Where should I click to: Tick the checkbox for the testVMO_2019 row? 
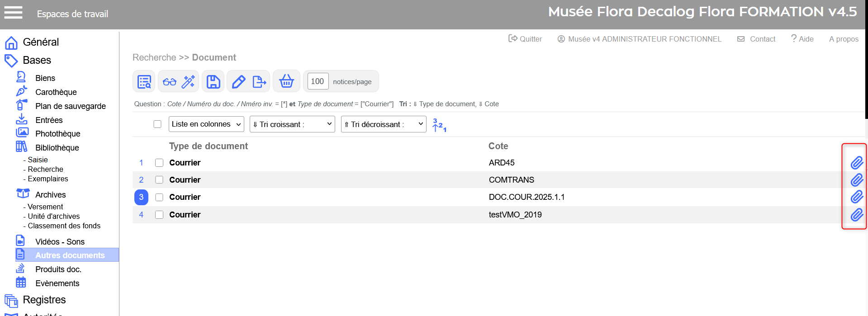pyautogui.click(x=159, y=215)
